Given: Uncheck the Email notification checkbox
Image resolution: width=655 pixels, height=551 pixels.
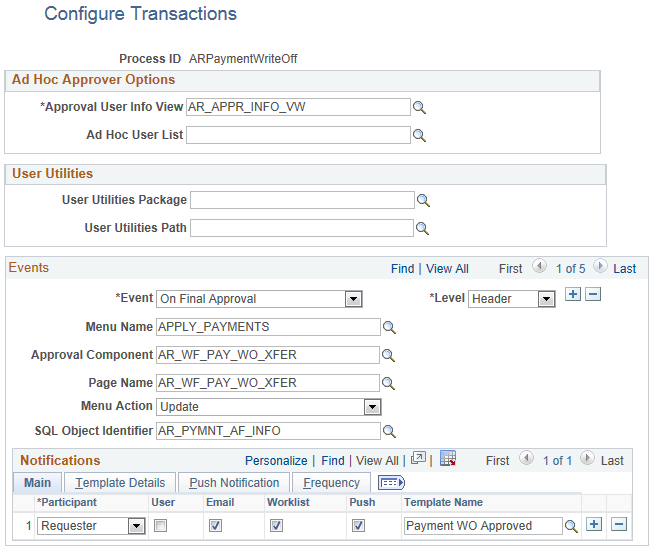Looking at the screenshot, I should tap(216, 526).
